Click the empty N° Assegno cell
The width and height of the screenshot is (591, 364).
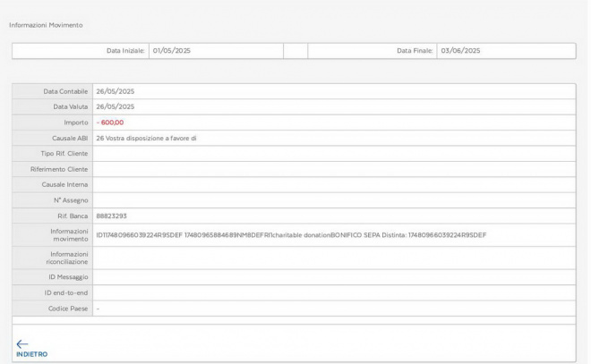coord(333,199)
